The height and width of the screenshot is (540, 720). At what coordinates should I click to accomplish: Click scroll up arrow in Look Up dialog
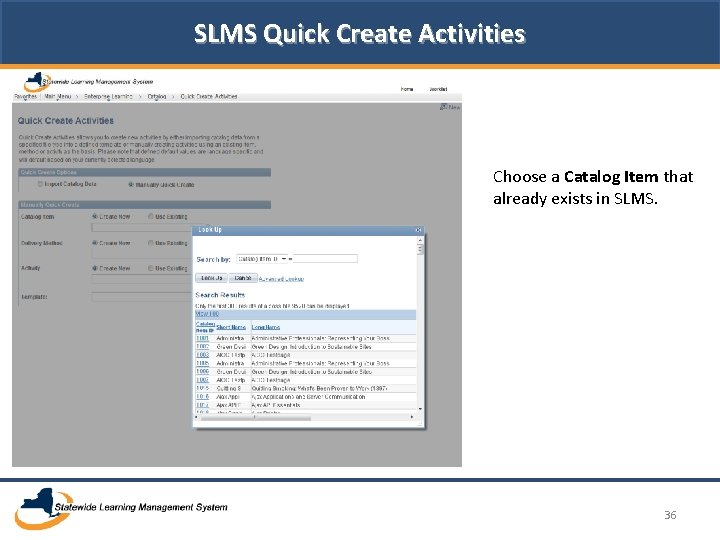point(420,241)
